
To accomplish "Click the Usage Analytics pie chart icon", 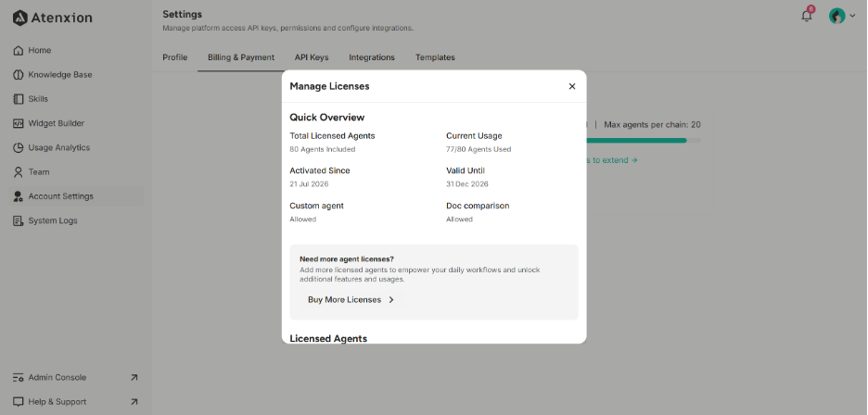I will click(18, 147).
